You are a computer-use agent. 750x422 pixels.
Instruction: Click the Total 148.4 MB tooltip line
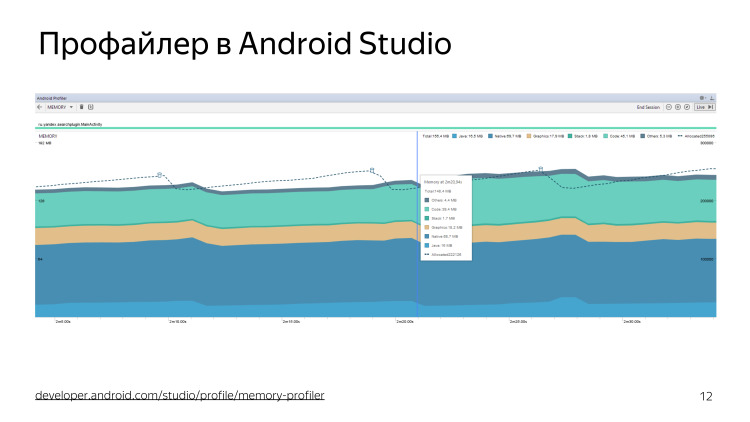(438, 191)
